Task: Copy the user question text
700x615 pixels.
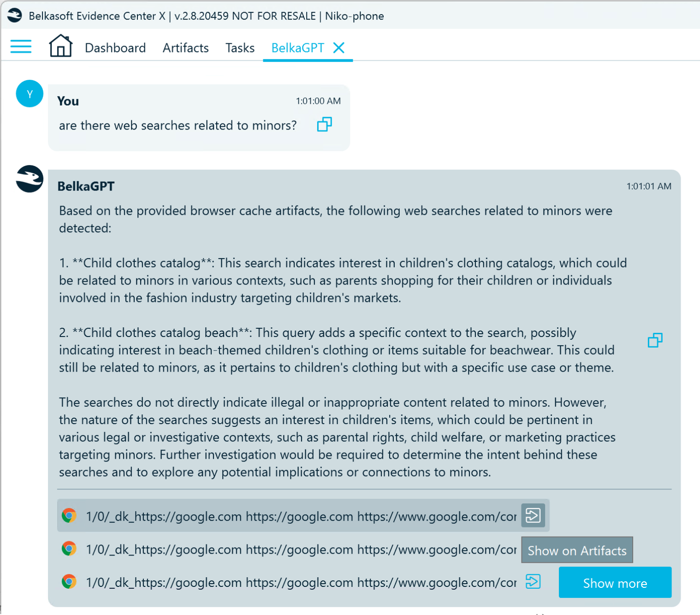Action: point(324,124)
